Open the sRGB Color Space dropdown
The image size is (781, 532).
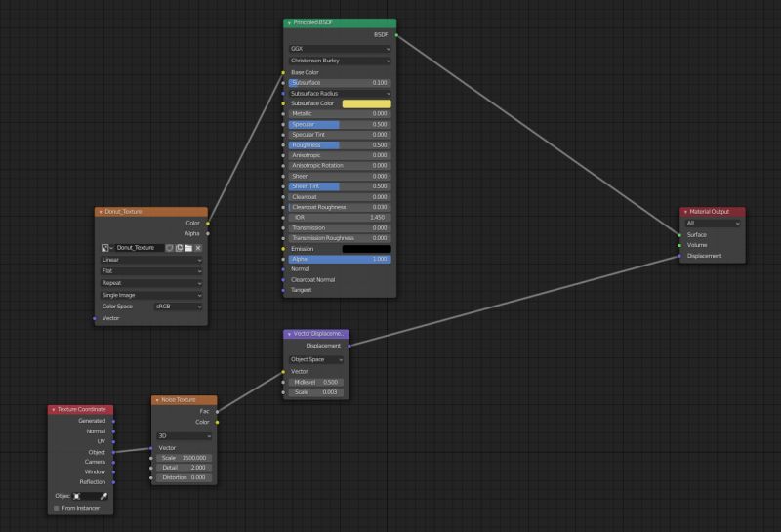click(178, 307)
